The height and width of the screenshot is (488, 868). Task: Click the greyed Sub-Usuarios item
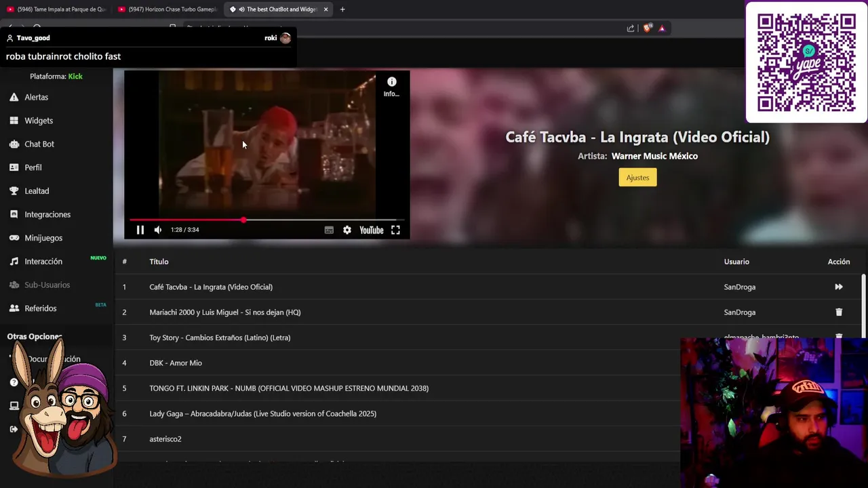pos(47,285)
